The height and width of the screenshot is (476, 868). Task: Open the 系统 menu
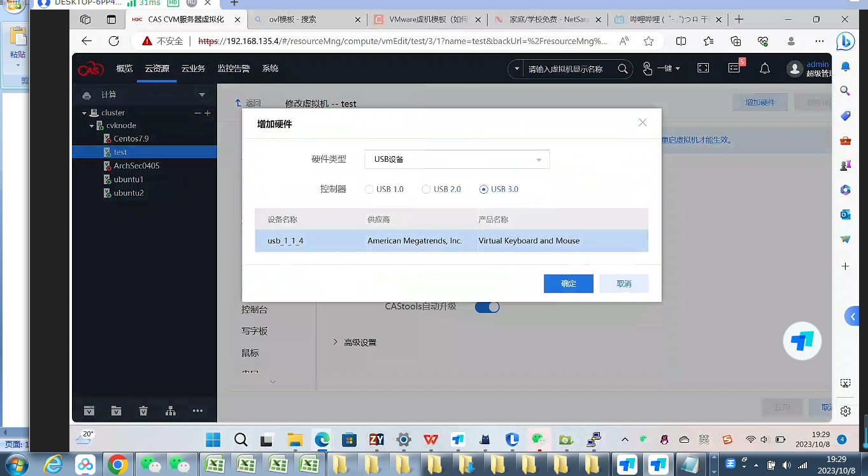coord(270,69)
